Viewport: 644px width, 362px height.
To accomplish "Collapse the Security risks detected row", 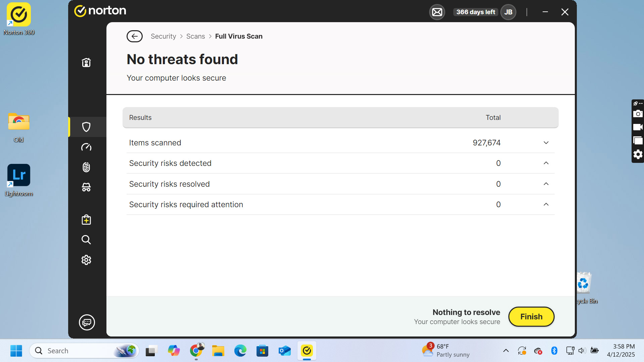I will coord(546,163).
